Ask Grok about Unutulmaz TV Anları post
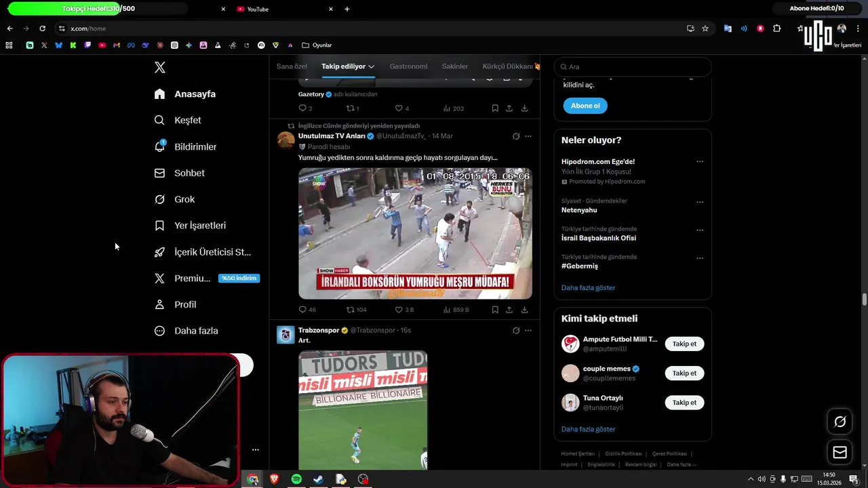868x488 pixels. pyautogui.click(x=516, y=136)
